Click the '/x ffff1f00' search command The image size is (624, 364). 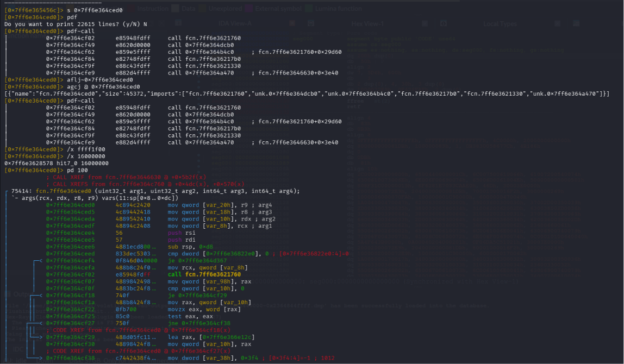tap(86, 149)
